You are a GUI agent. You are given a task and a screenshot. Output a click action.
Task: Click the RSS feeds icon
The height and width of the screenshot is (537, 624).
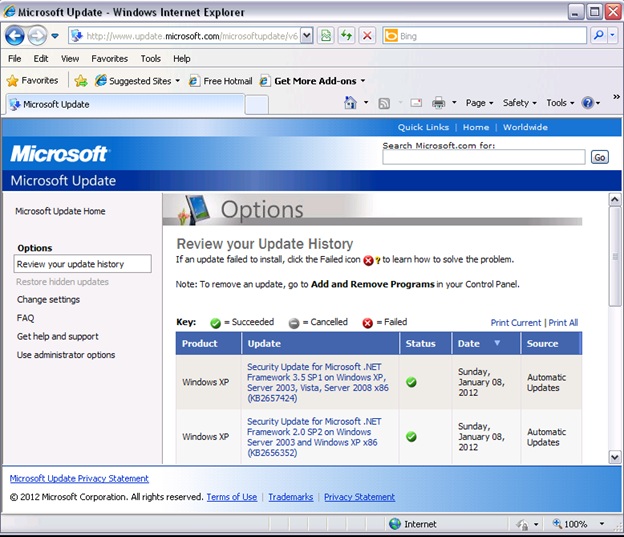pyautogui.click(x=384, y=103)
